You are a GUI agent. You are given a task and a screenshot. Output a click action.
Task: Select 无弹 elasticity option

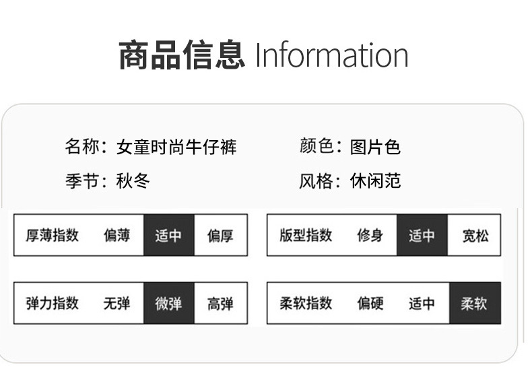coord(117,304)
